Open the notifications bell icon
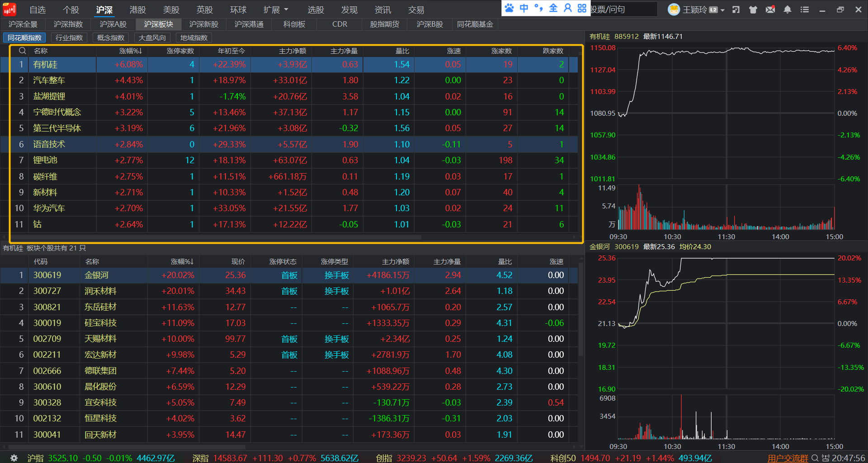 788,9
